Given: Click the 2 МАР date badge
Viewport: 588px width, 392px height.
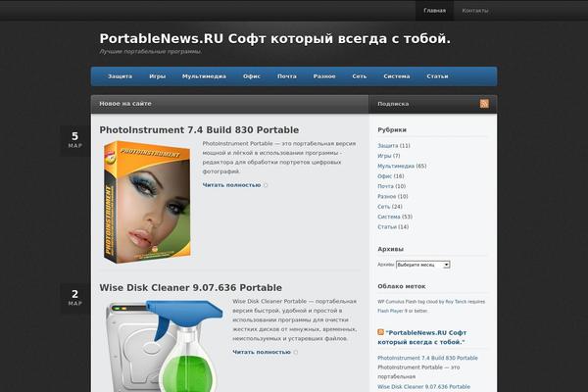Looking at the screenshot, I should pos(75,298).
